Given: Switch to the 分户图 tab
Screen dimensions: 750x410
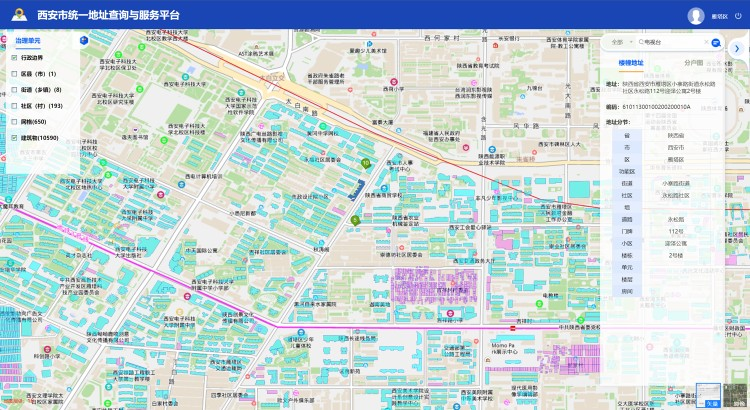Looking at the screenshot, I should click(x=693, y=62).
